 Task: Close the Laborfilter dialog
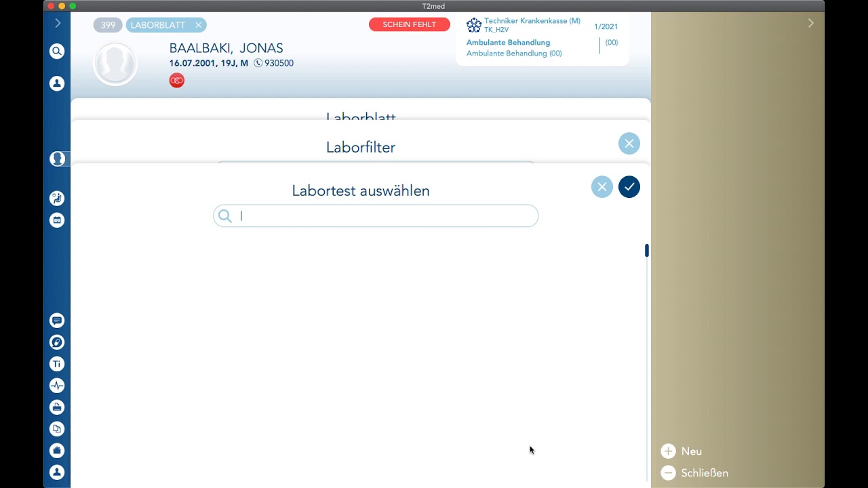click(x=629, y=143)
